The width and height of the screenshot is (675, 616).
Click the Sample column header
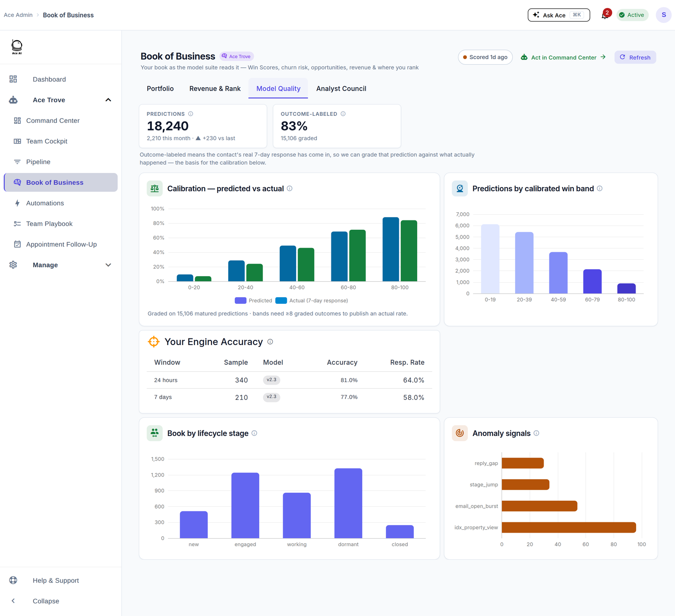236,362
